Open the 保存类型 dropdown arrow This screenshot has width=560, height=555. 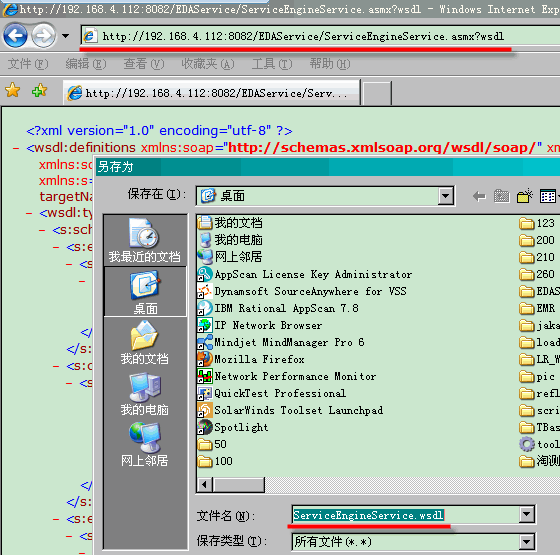(527, 542)
